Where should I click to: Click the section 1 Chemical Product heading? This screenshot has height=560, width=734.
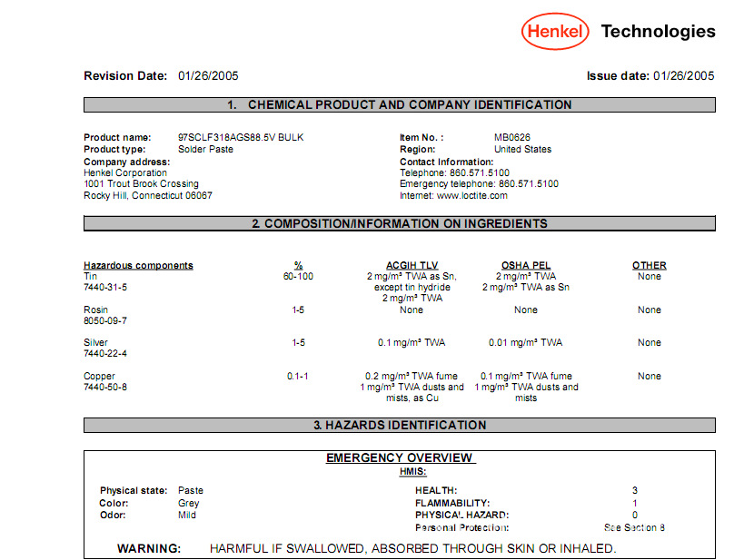coord(400,104)
